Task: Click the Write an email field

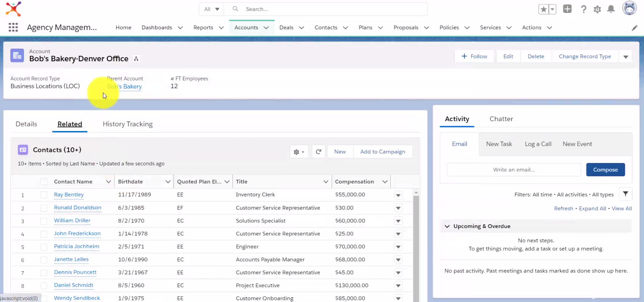Action: click(x=514, y=170)
